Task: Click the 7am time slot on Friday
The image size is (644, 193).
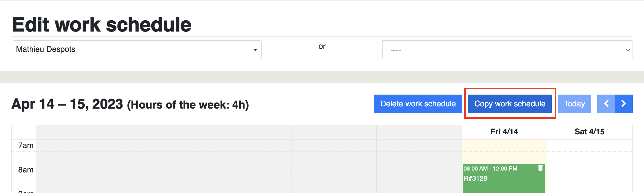Action: 504,146
